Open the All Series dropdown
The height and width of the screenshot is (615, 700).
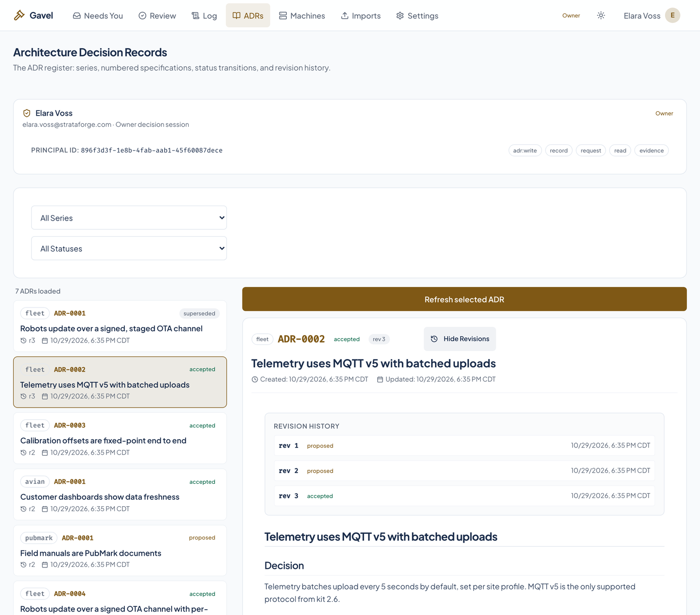click(x=129, y=218)
